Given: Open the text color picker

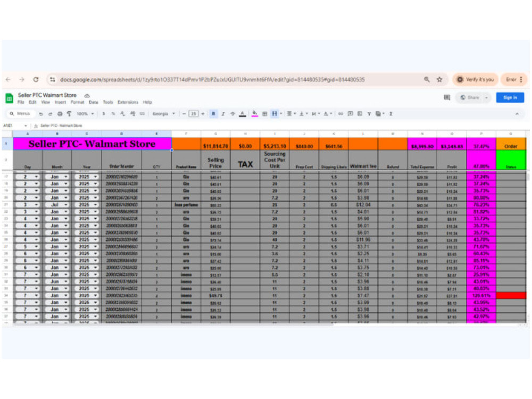Looking at the screenshot, I should point(242,114).
